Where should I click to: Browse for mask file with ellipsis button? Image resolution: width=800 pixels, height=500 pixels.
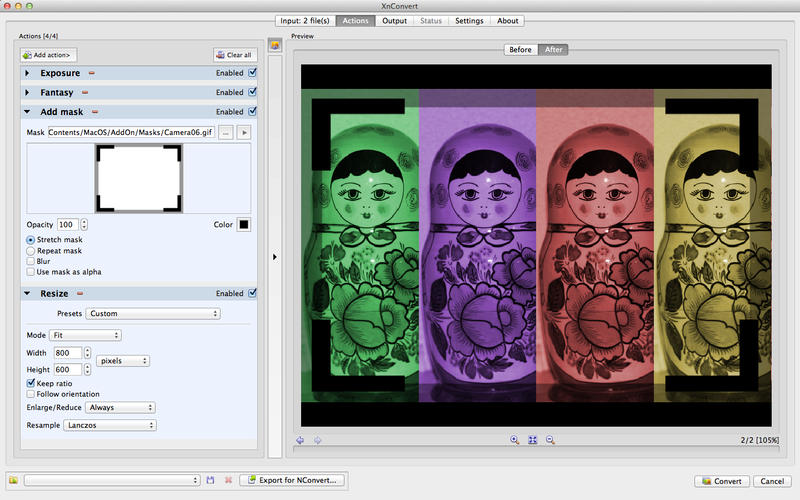point(226,132)
